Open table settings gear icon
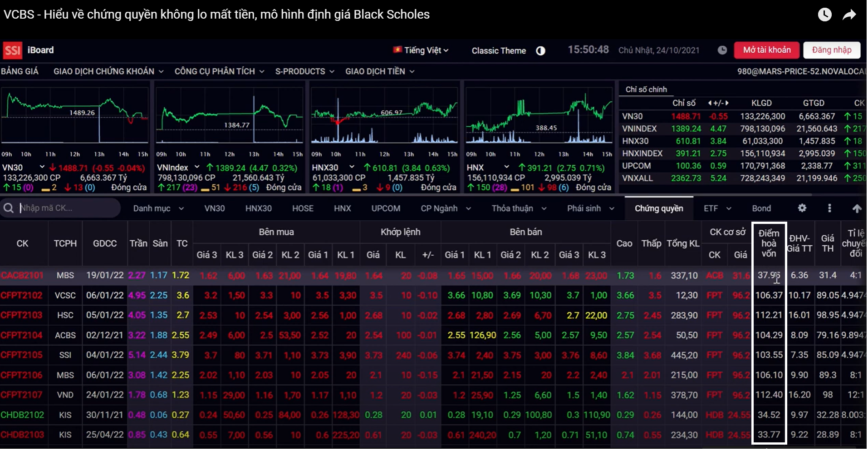Screen dimensions: 868x451 point(802,208)
